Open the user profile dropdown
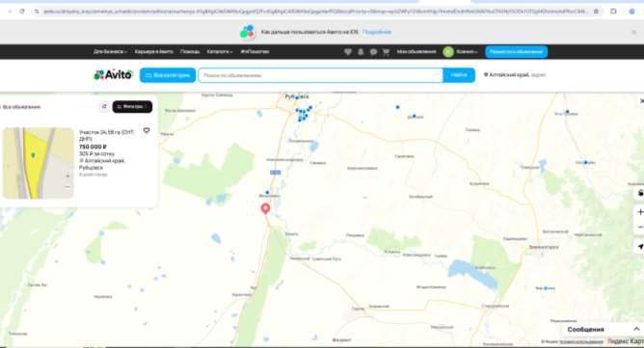The height and width of the screenshot is (348, 644). click(461, 52)
